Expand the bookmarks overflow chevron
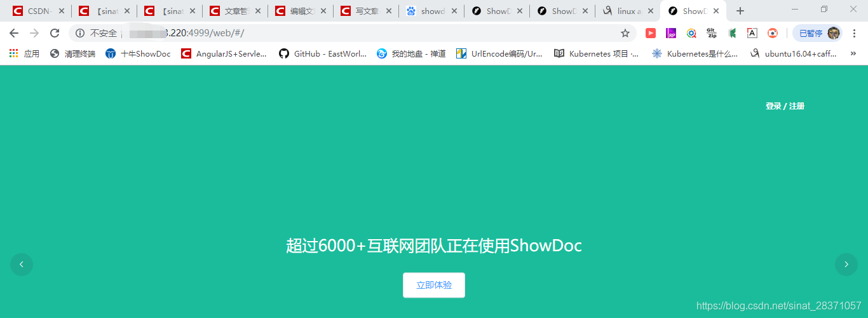The width and height of the screenshot is (868, 318). 853,54
